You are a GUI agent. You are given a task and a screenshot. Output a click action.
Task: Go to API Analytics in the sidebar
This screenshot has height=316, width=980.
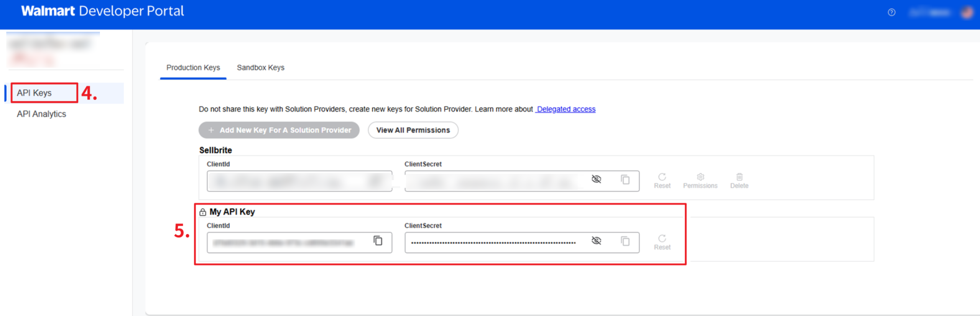tap(41, 114)
